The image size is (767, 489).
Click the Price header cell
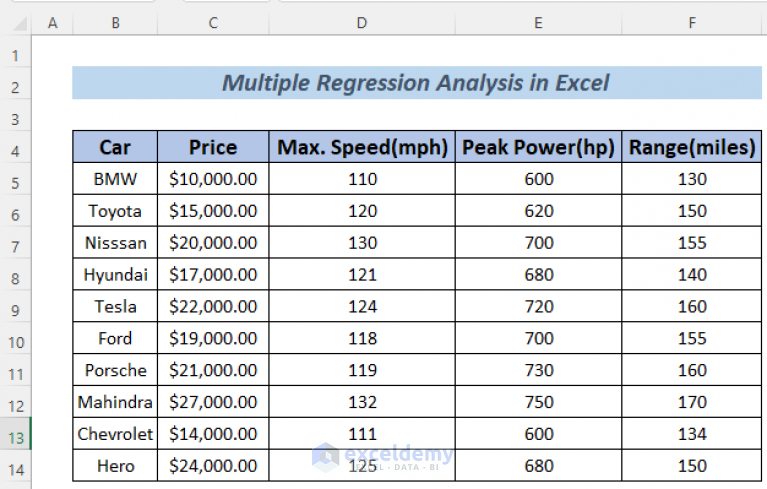[213, 147]
